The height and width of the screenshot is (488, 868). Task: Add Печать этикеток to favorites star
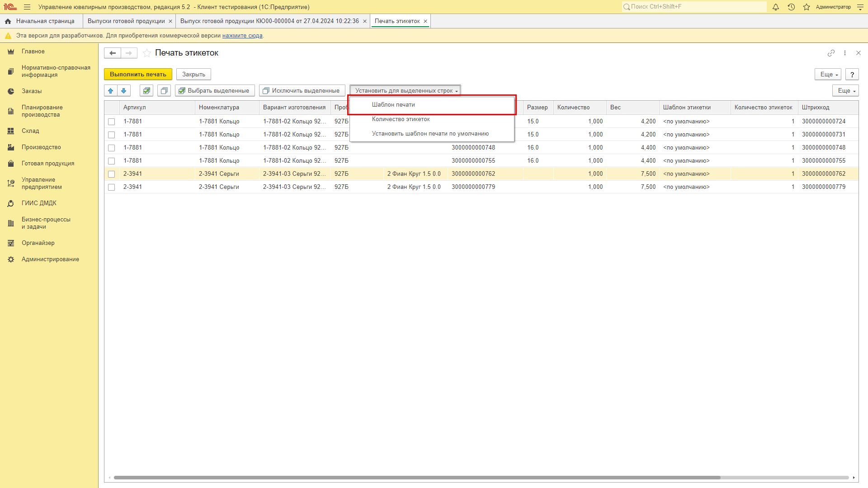(x=147, y=53)
